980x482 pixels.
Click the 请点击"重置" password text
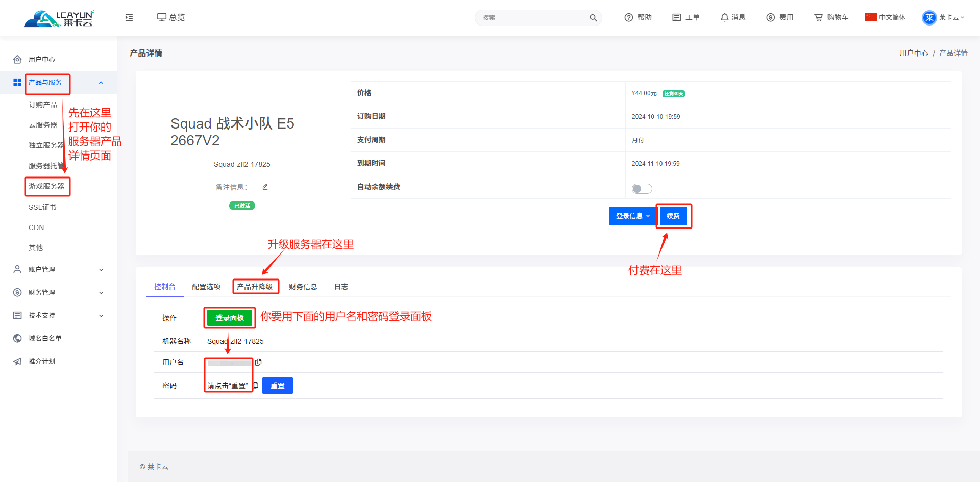pos(228,386)
